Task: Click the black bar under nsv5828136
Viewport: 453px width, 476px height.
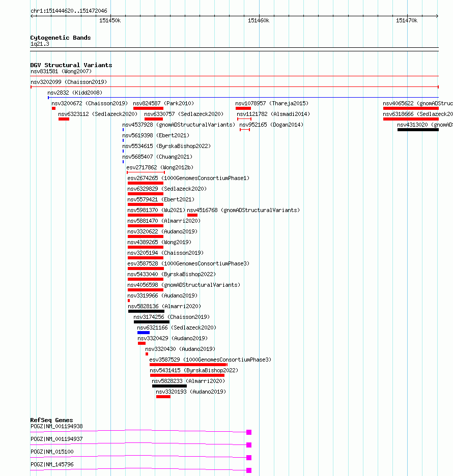Action: coord(146,311)
